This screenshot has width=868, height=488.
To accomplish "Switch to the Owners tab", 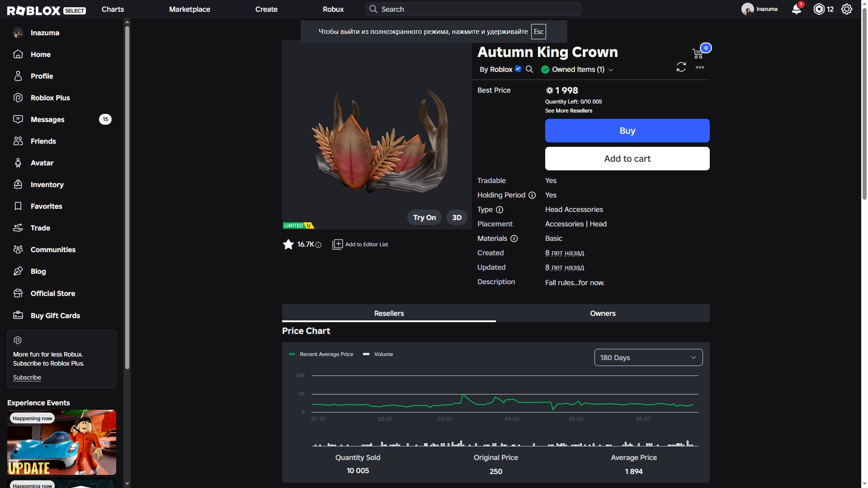I will (603, 313).
